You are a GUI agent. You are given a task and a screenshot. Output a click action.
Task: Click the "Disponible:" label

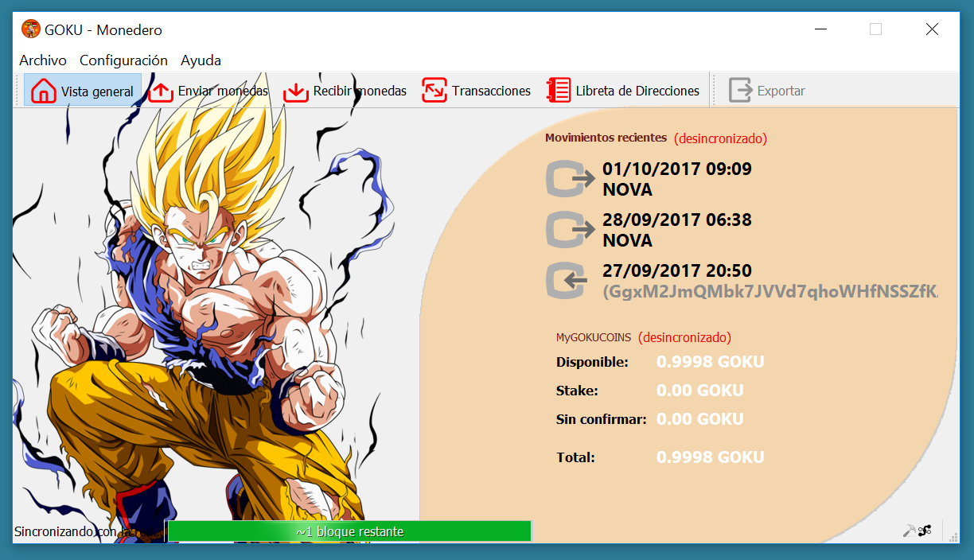point(592,362)
